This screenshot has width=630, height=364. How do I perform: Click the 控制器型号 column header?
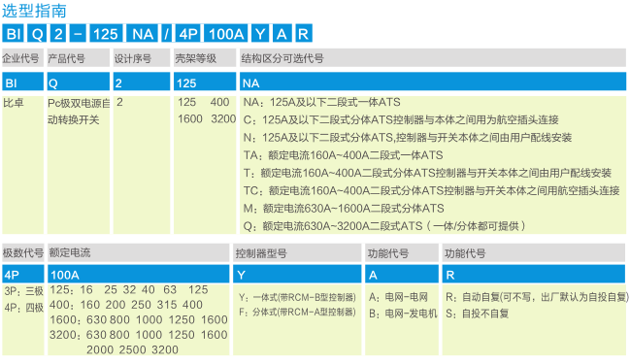coord(297,253)
